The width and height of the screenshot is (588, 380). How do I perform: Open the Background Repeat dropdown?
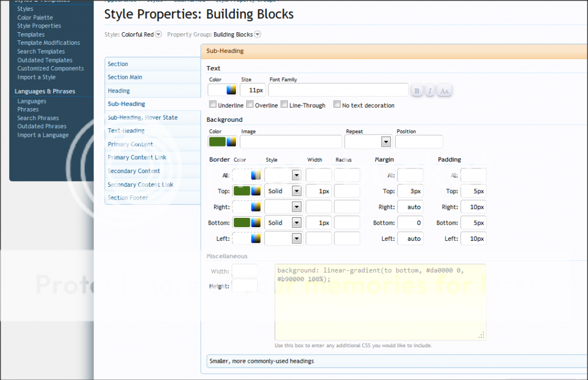pyautogui.click(x=385, y=142)
